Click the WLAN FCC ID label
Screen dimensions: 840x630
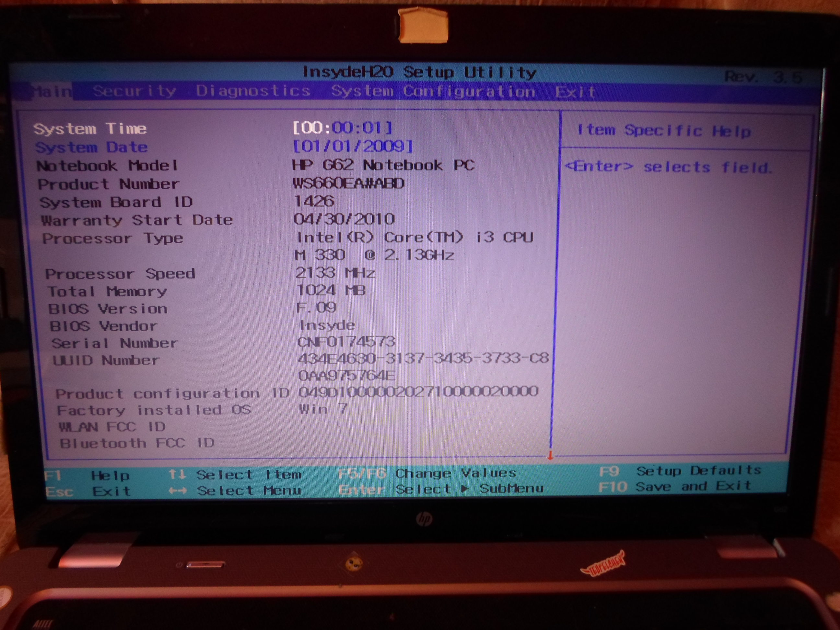pos(112,427)
